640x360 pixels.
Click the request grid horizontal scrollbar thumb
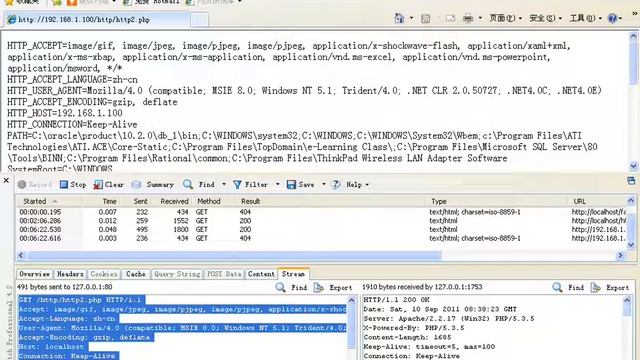(234, 256)
